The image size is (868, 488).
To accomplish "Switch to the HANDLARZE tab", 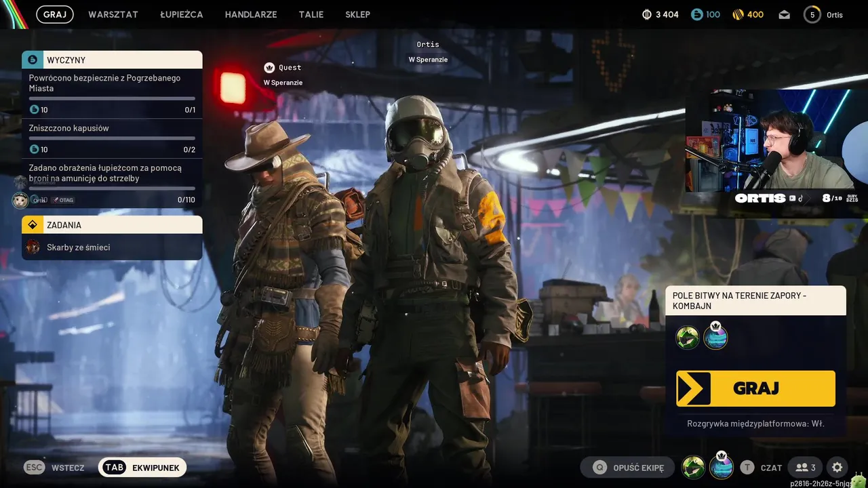I will coord(251,14).
